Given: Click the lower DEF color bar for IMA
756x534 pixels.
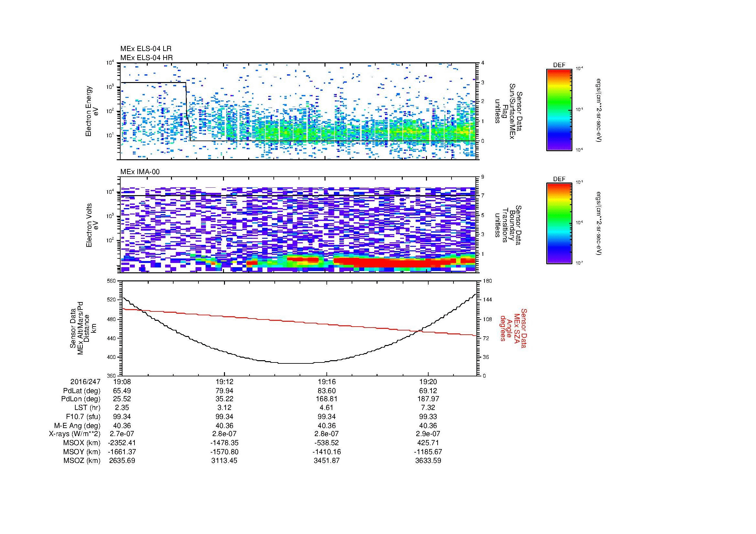Looking at the screenshot, I should (559, 224).
